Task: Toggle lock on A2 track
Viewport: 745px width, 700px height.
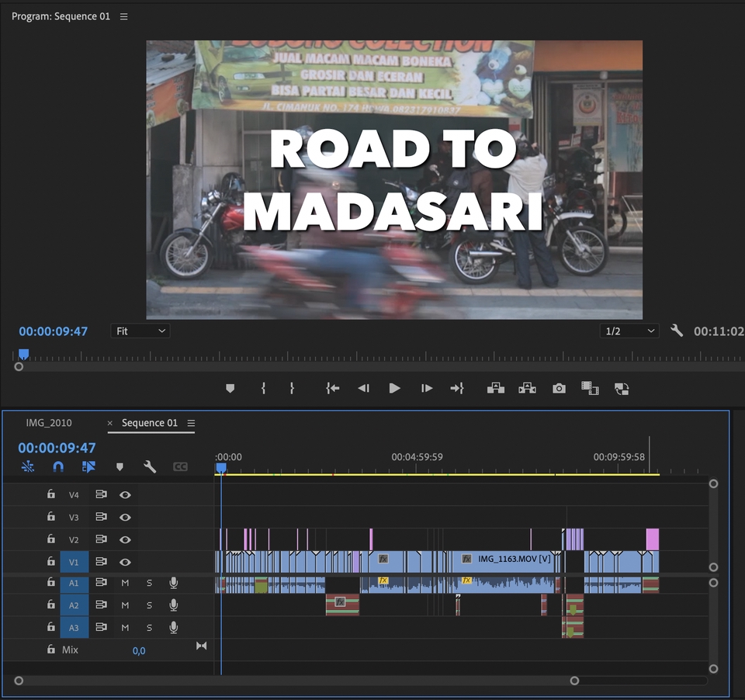Action: 51,604
